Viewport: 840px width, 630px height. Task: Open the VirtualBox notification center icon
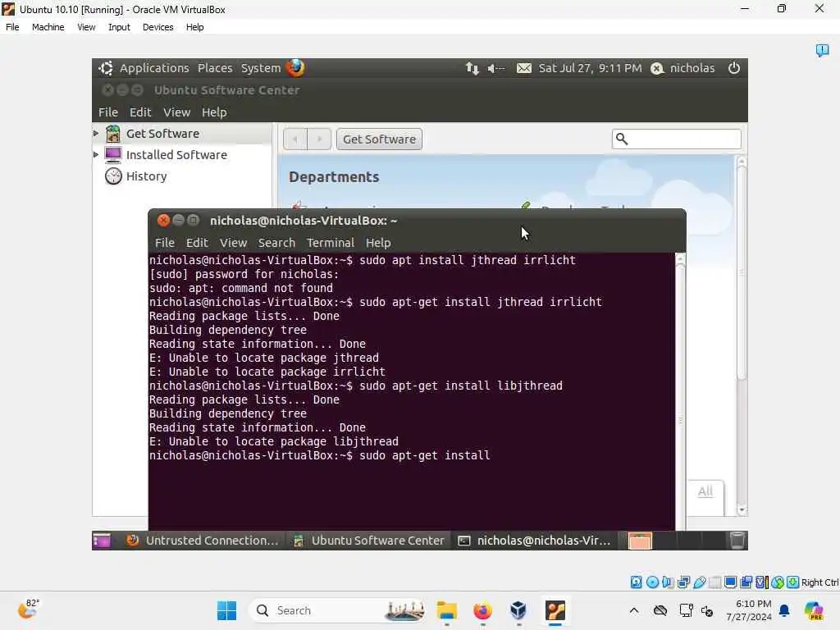(x=822, y=50)
